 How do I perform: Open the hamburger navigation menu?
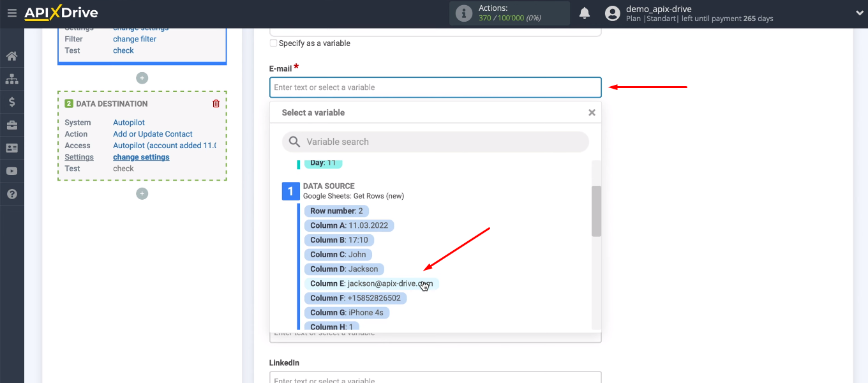click(x=12, y=13)
